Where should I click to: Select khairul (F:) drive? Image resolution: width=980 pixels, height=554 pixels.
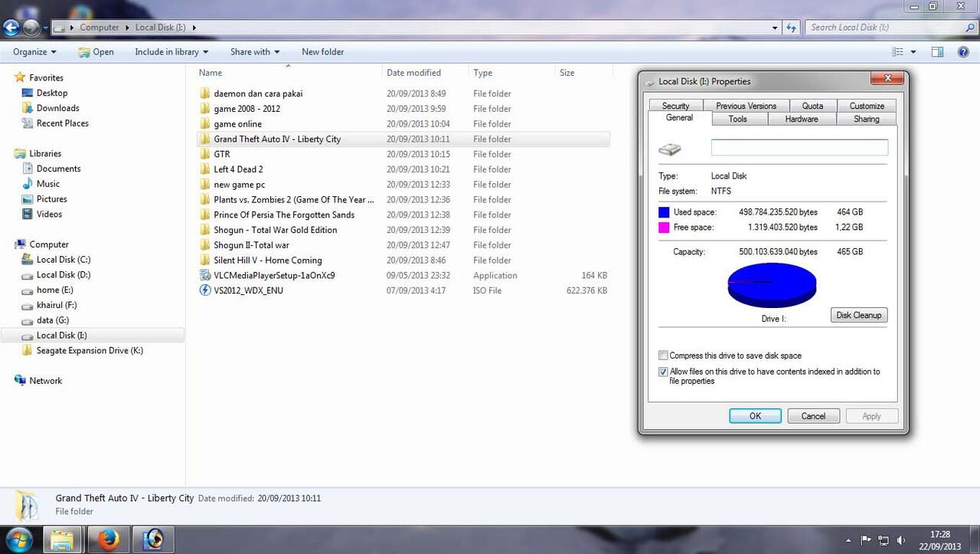pos(57,305)
